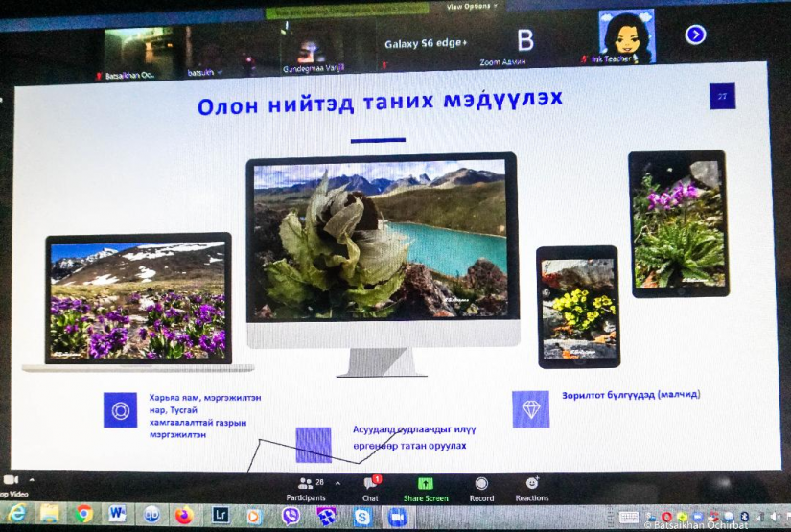Open Adobe Lightroom (Lr) from the taskbar
The height and width of the screenshot is (532, 791).
click(x=221, y=516)
